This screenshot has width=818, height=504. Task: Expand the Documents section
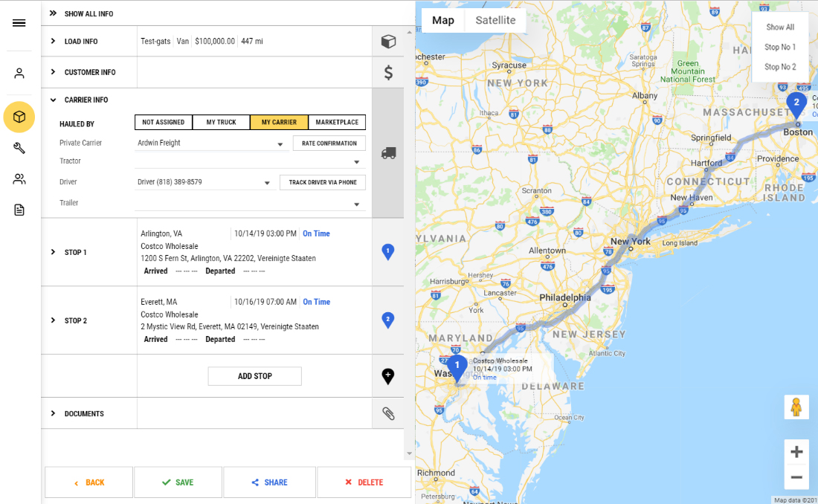(53, 414)
